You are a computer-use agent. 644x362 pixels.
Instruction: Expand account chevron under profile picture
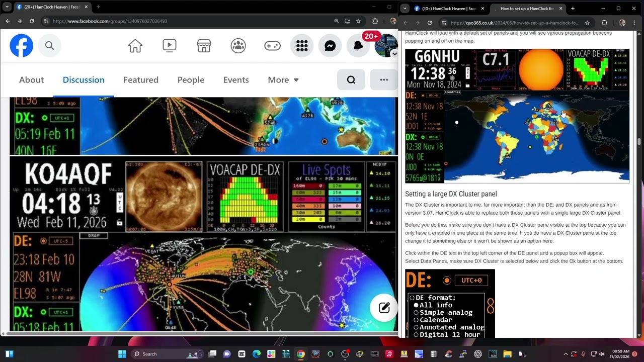tap(394, 54)
